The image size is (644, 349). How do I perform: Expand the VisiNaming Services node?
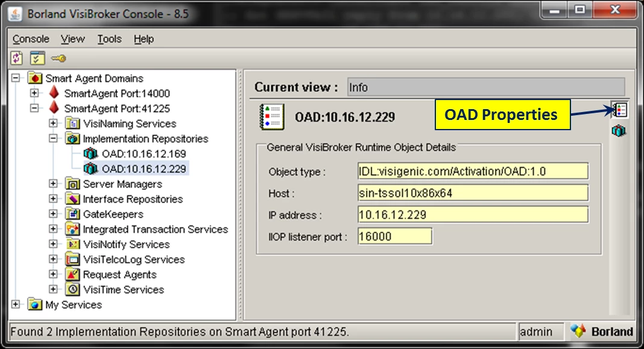54,123
